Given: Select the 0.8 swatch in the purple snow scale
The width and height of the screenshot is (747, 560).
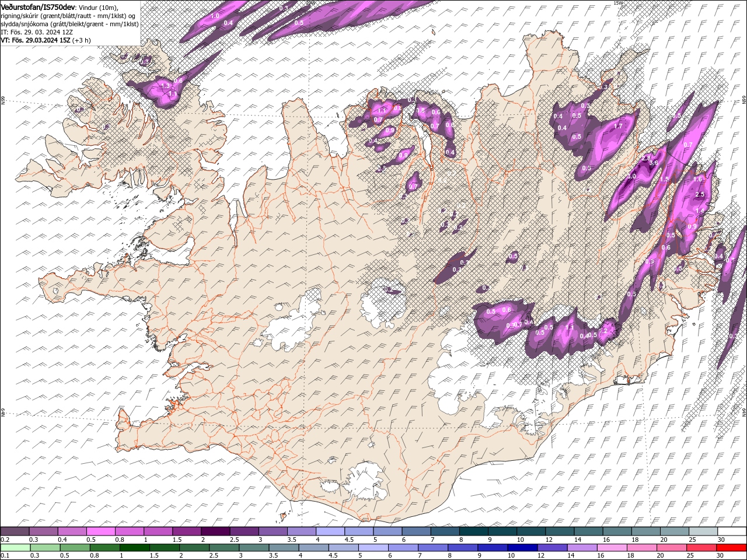Looking at the screenshot, I should [129, 531].
